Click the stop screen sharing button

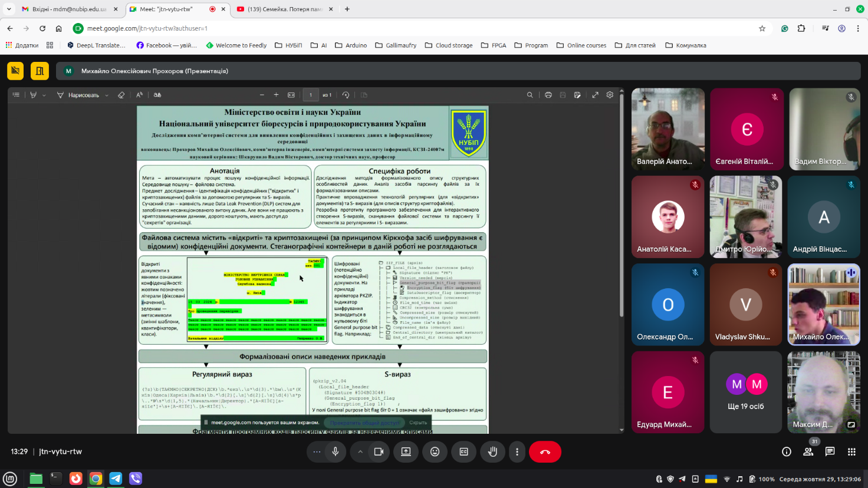click(x=364, y=423)
